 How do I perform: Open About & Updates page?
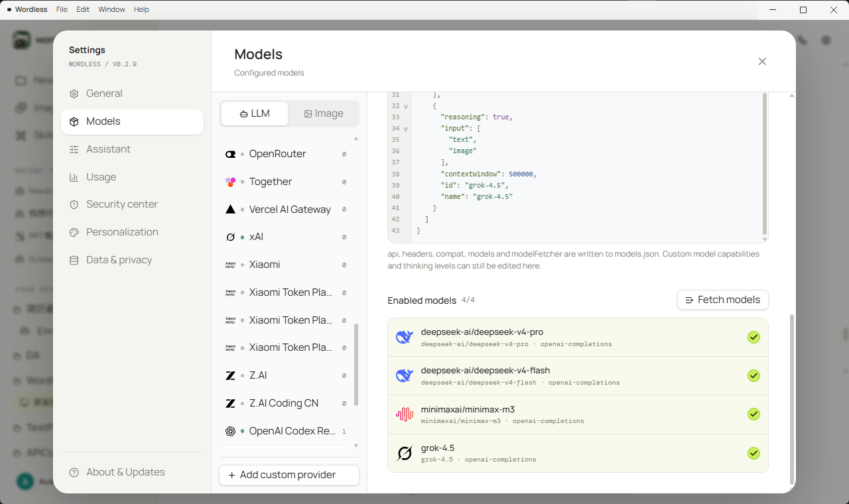[x=132, y=472]
